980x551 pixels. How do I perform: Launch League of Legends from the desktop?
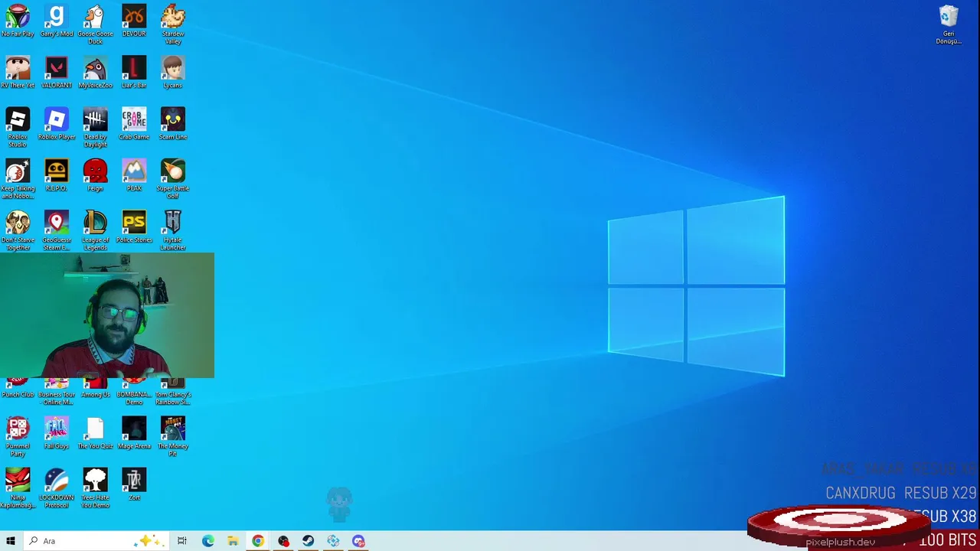tap(95, 230)
